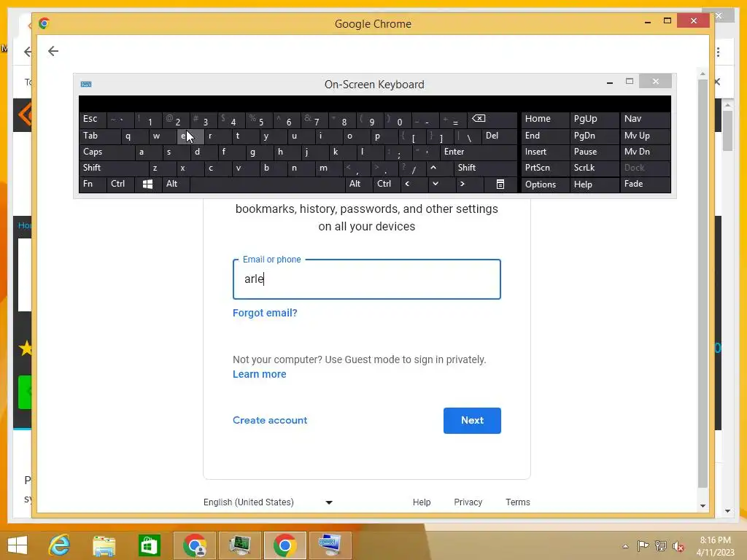Screen dimensions: 747x560
Task: Click the Mv Dn key on keyboard
Action: click(645, 152)
